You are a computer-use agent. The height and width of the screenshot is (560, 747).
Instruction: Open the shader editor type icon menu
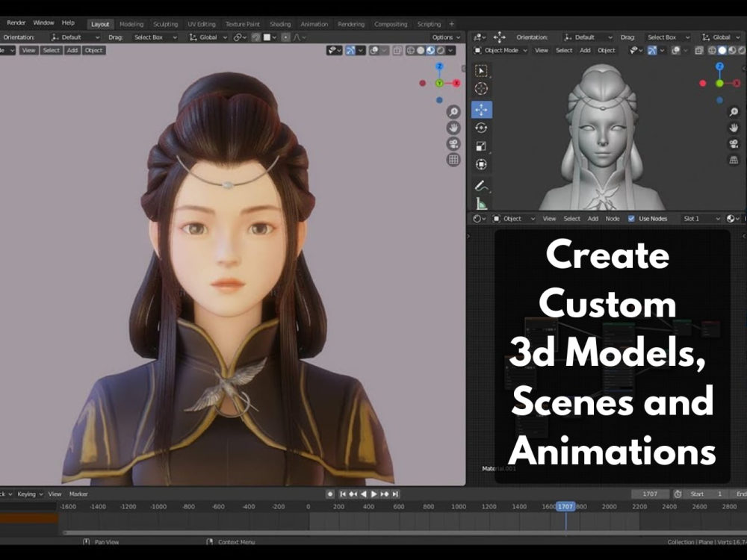pos(479,219)
